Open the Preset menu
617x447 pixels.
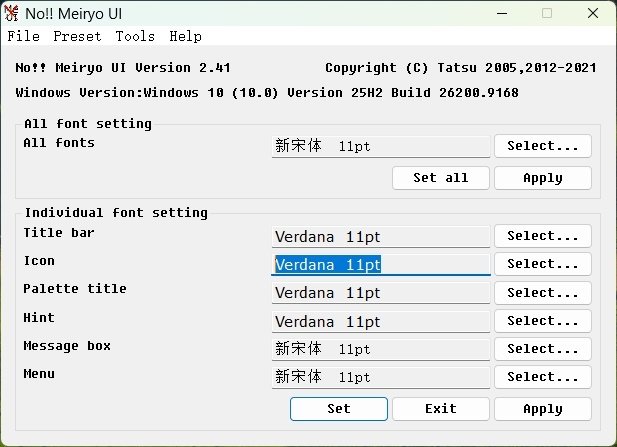point(77,36)
